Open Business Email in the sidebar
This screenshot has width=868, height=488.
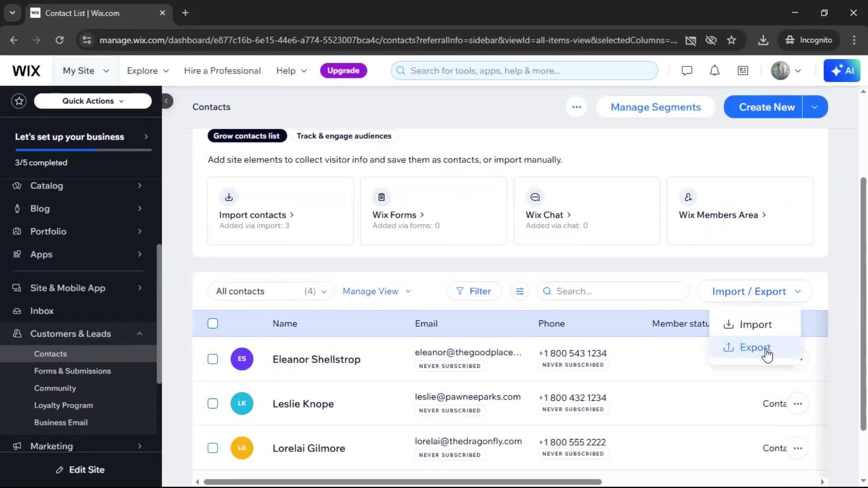[61, 422]
